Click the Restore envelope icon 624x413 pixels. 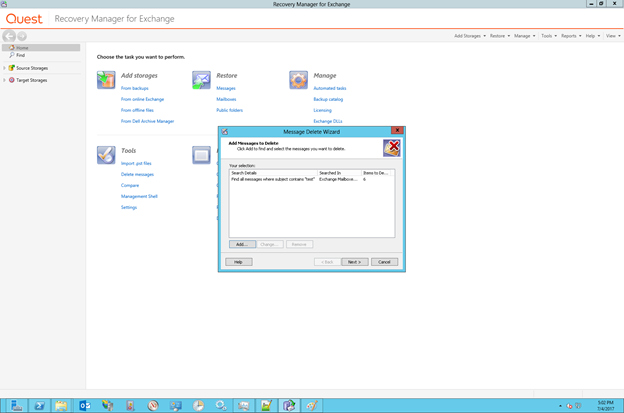click(201, 80)
